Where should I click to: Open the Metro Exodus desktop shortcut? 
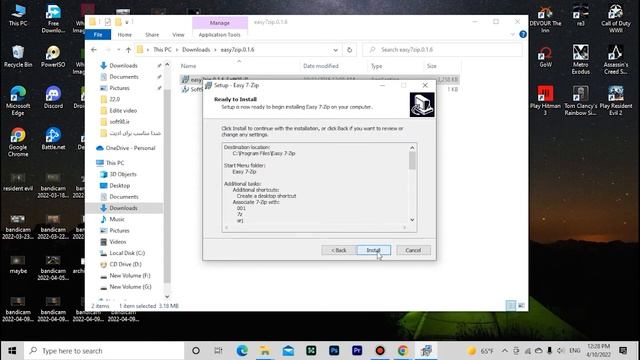coord(580,60)
